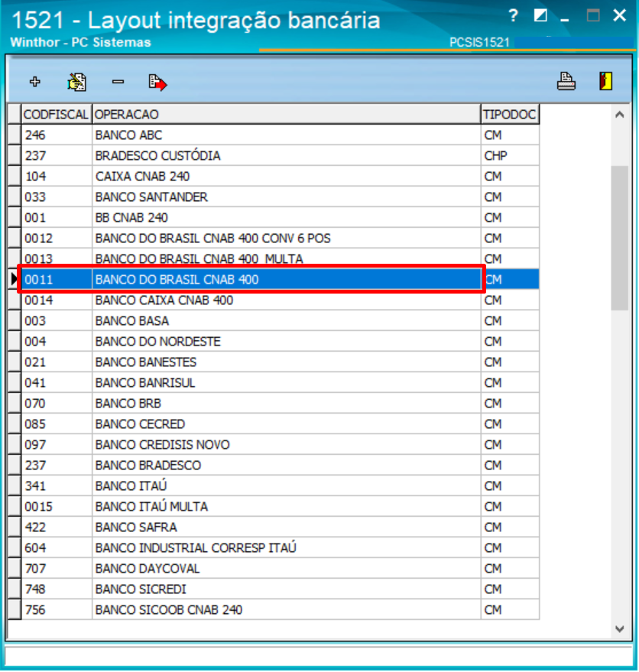Select BANCO DO BRASIL CNAB 400 MULTA row
This screenshot has height=672, width=639.
point(281,258)
